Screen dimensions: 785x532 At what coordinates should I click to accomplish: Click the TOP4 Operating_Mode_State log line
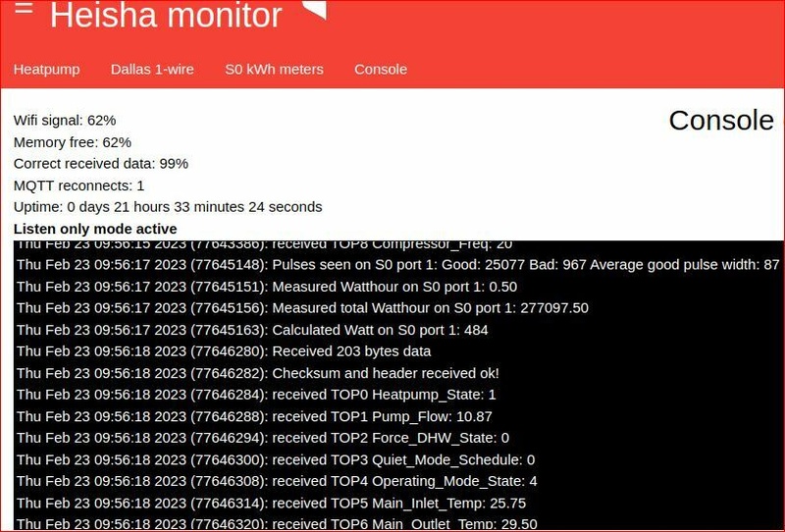[277, 481]
